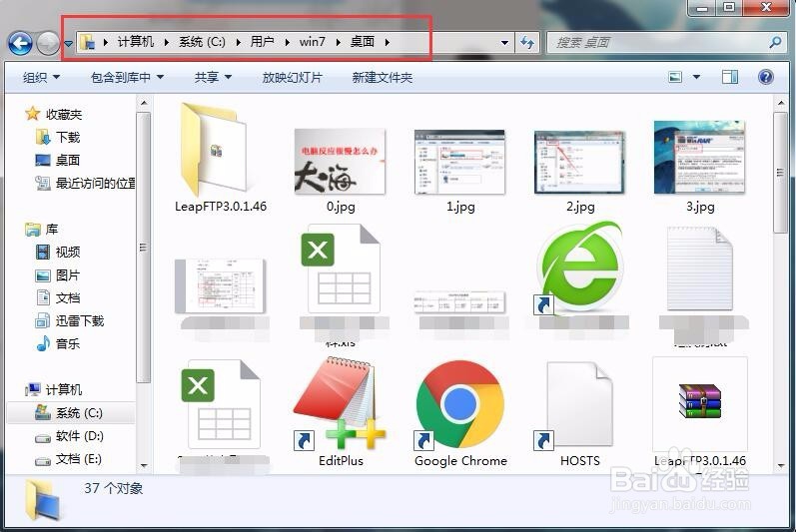This screenshot has height=532, width=796.
Task: Select the lined text document icon
Action: [x=700, y=268]
